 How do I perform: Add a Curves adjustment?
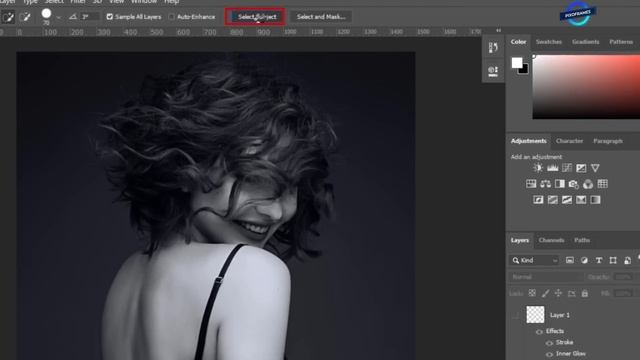(567, 168)
